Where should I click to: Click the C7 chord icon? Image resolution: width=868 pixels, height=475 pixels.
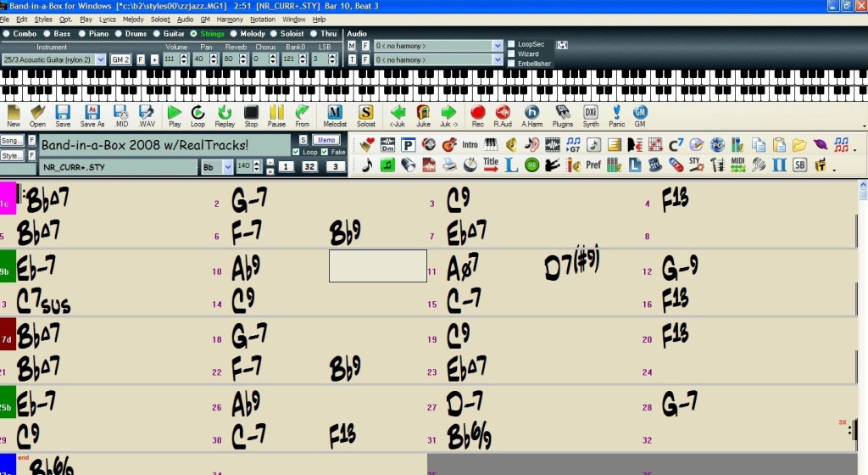tap(676, 145)
